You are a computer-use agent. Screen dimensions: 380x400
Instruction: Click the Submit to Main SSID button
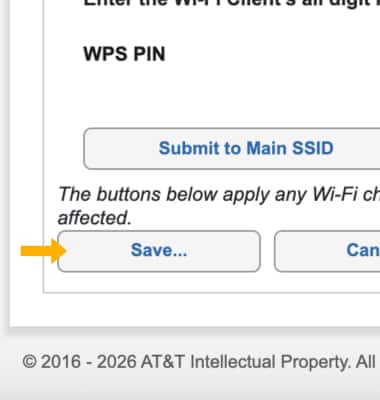232,148
